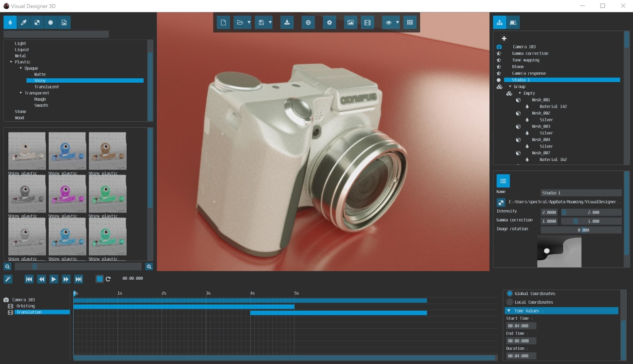
Task: Click the material search field
Action: (56, 34)
